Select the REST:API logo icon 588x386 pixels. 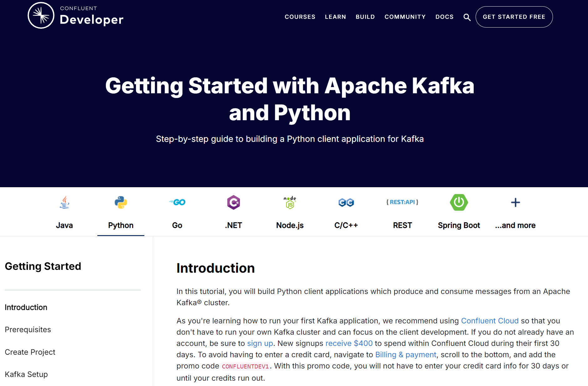click(x=402, y=202)
